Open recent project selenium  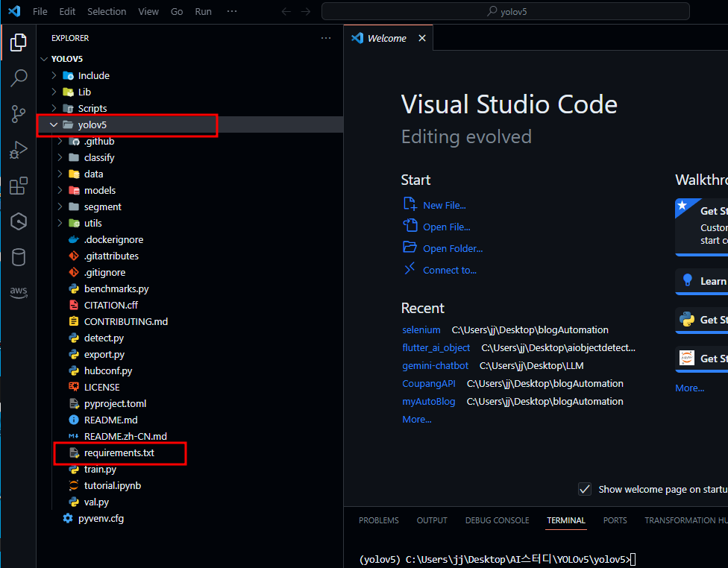pos(421,330)
